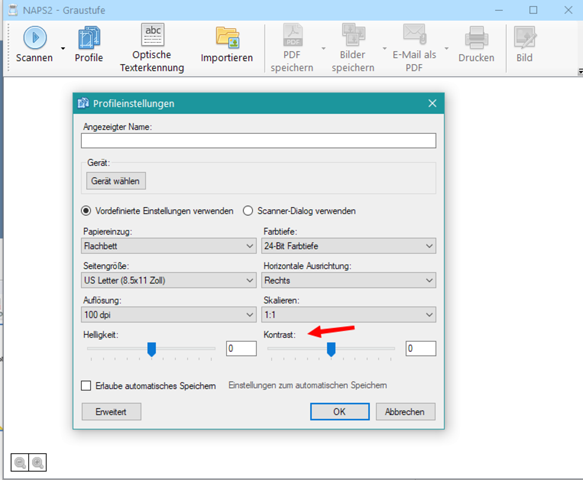Click the Erweitert button

pyautogui.click(x=111, y=412)
